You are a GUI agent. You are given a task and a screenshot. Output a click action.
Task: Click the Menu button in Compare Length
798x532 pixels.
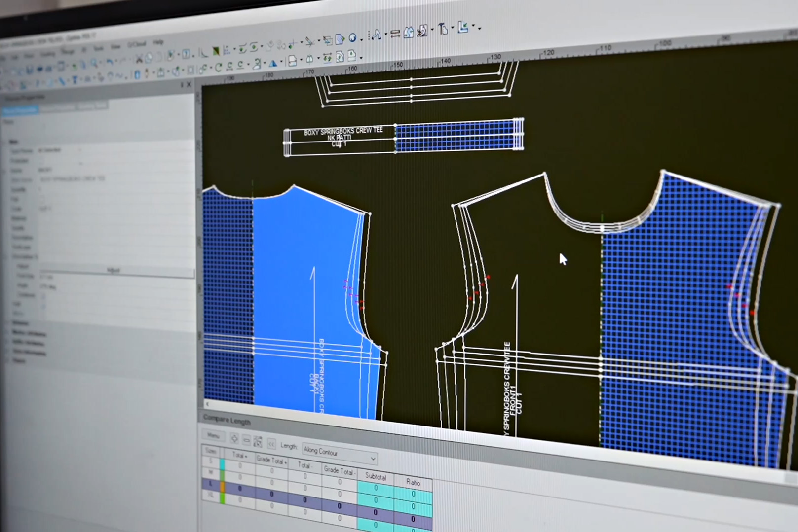tap(213, 436)
